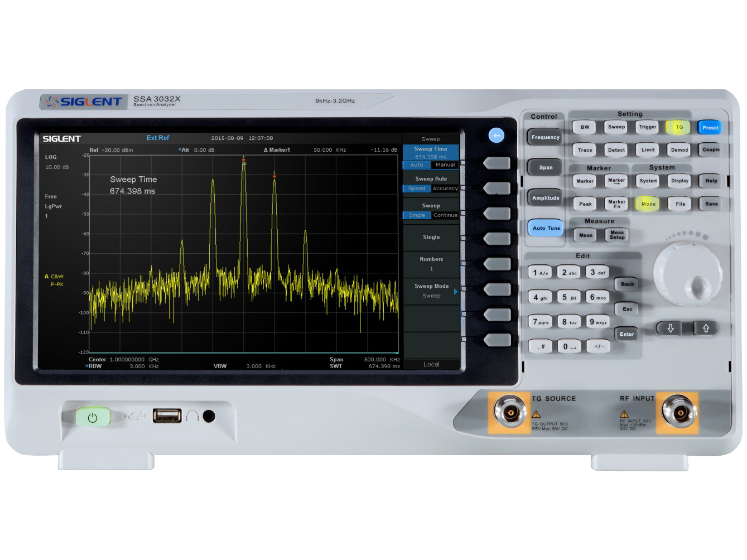Click the Limit key

coord(648,150)
